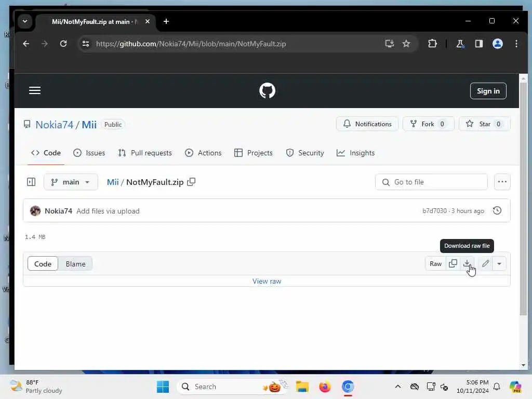Expand the file tree side panel
This screenshot has height=399, width=532.
click(x=31, y=182)
